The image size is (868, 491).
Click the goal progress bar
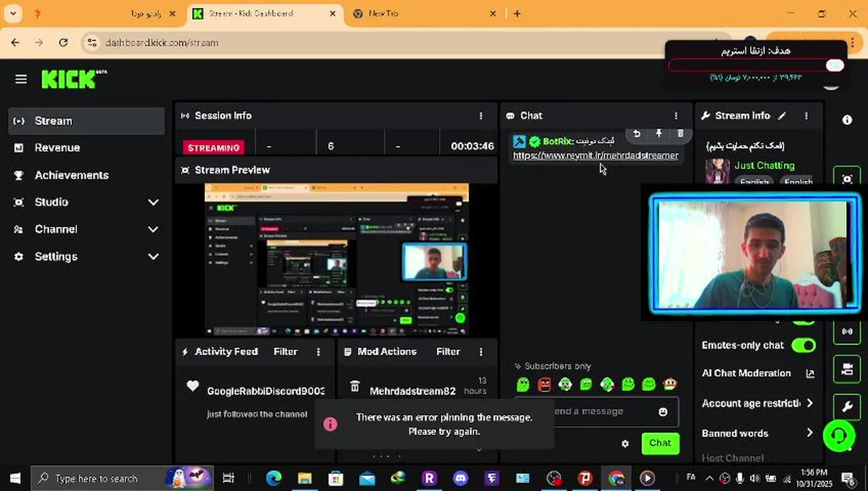point(756,65)
